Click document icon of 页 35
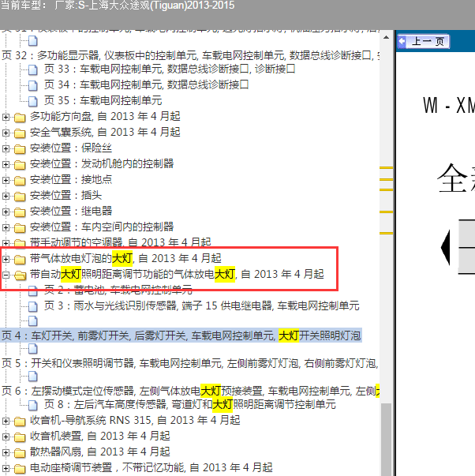 tap(33, 101)
